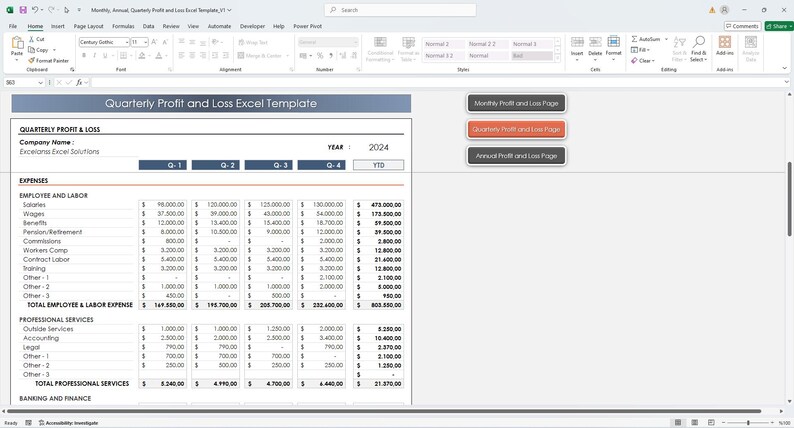
Task: Click the zoom in plus button
Action: click(772, 422)
